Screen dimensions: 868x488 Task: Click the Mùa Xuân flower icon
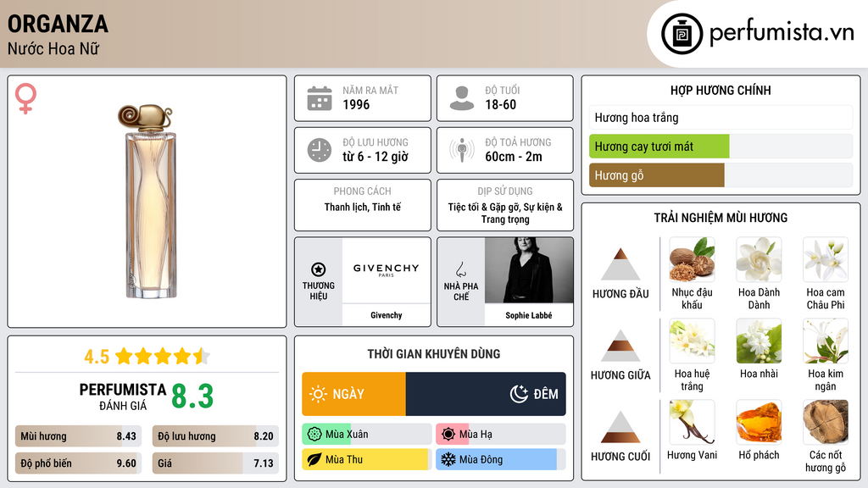coord(314,435)
